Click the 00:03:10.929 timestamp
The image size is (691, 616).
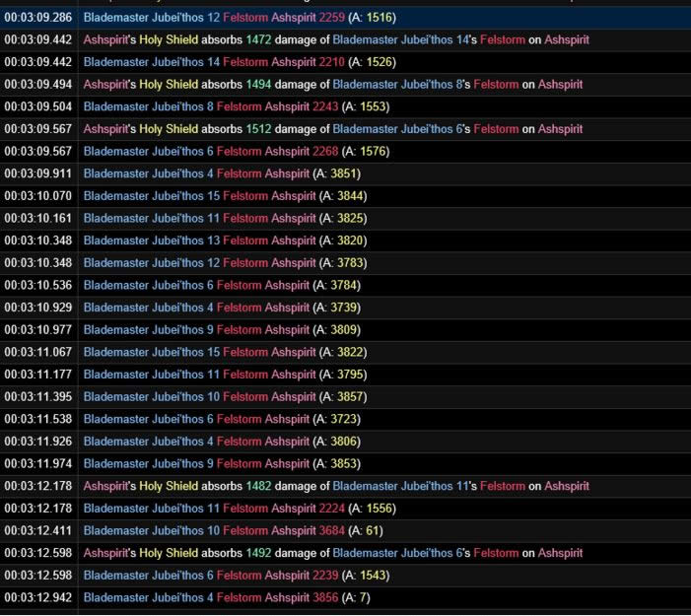(37, 308)
